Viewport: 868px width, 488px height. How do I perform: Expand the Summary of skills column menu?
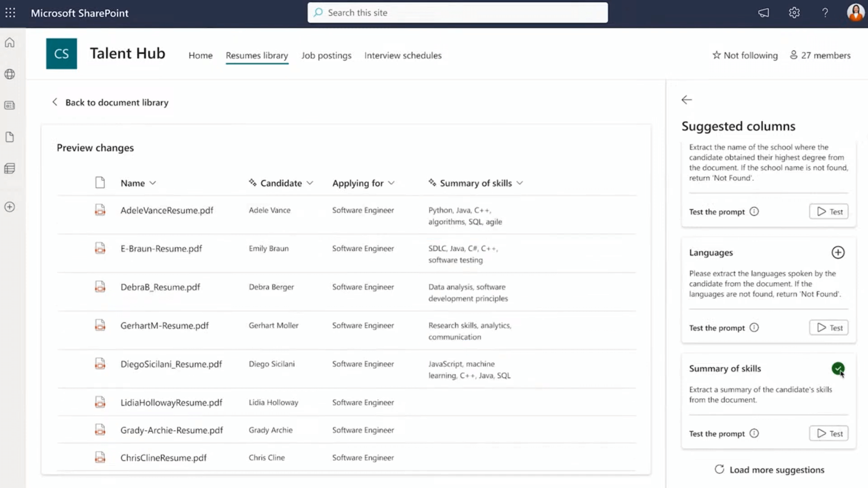point(520,183)
